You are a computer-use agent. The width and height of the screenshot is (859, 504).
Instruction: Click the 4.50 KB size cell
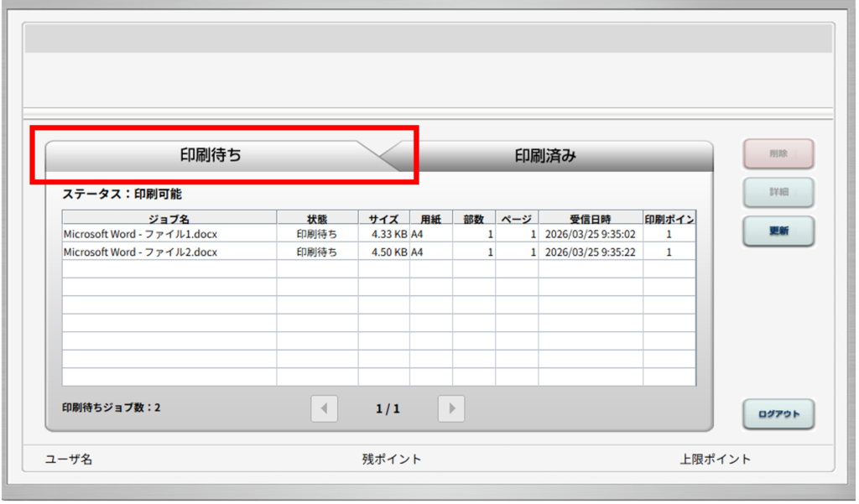click(x=388, y=252)
